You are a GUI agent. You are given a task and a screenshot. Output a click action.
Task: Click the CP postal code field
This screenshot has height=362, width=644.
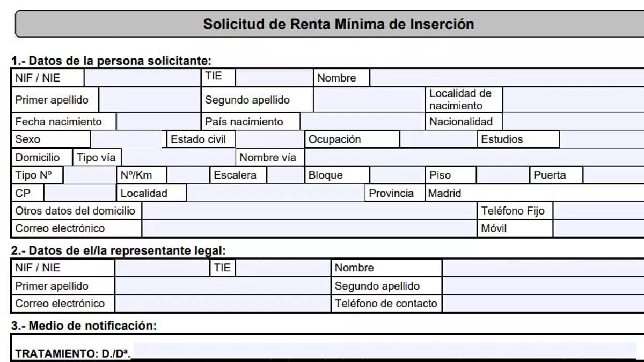click(79, 193)
